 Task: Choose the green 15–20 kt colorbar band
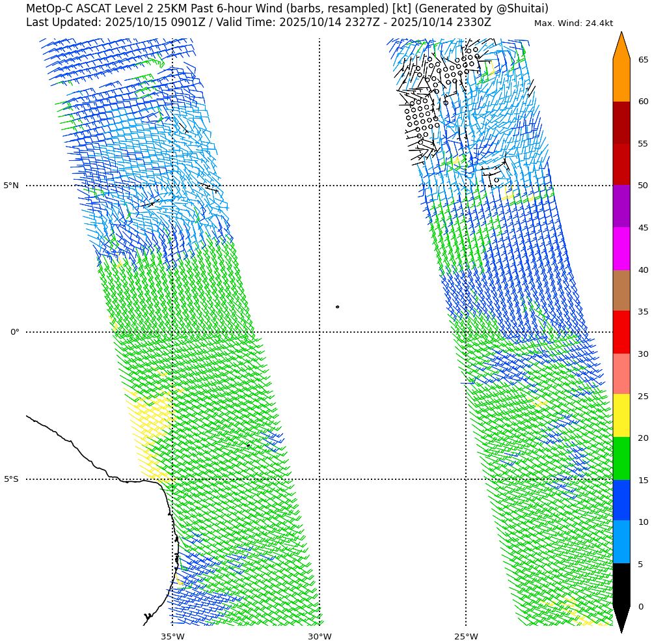pos(621,458)
